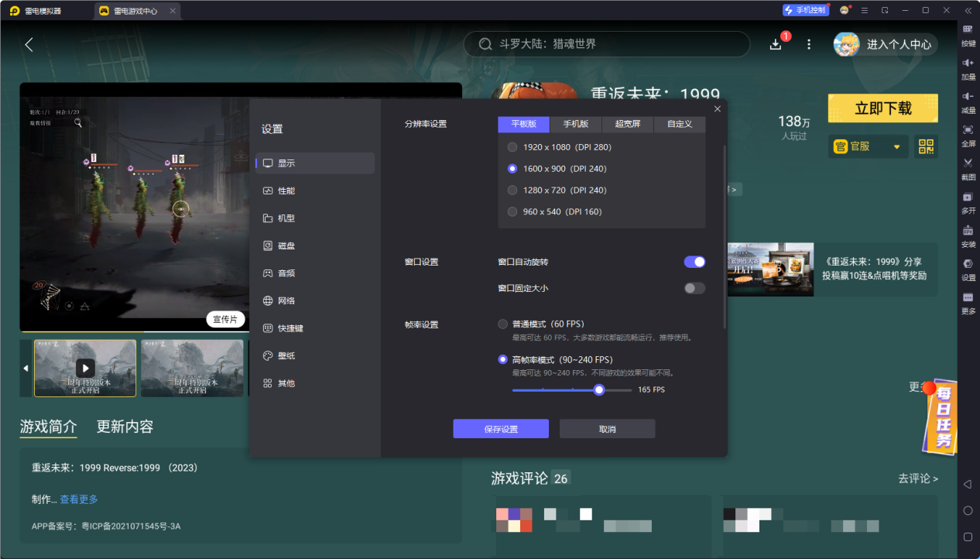980x559 pixels.
Task: Play the first video thumbnail
Action: point(85,368)
